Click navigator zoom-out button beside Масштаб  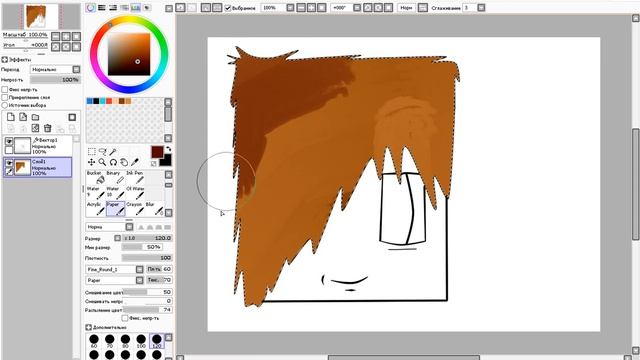tap(56, 37)
